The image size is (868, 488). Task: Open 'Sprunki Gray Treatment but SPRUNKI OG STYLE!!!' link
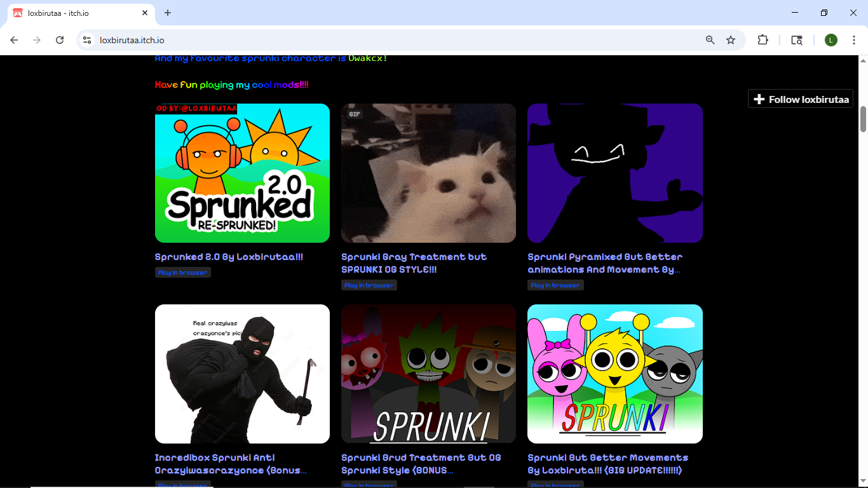click(x=414, y=264)
